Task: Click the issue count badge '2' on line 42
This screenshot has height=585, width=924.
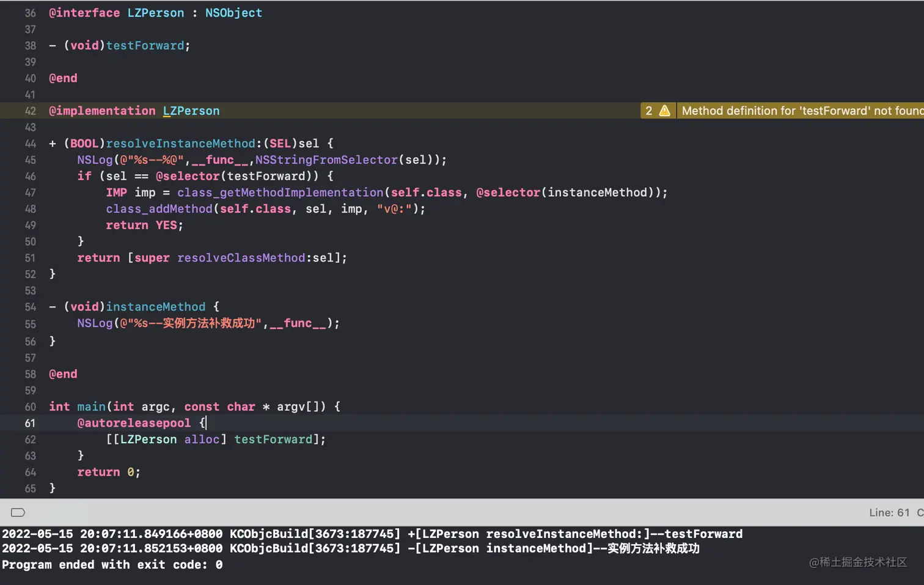Action: coord(649,111)
